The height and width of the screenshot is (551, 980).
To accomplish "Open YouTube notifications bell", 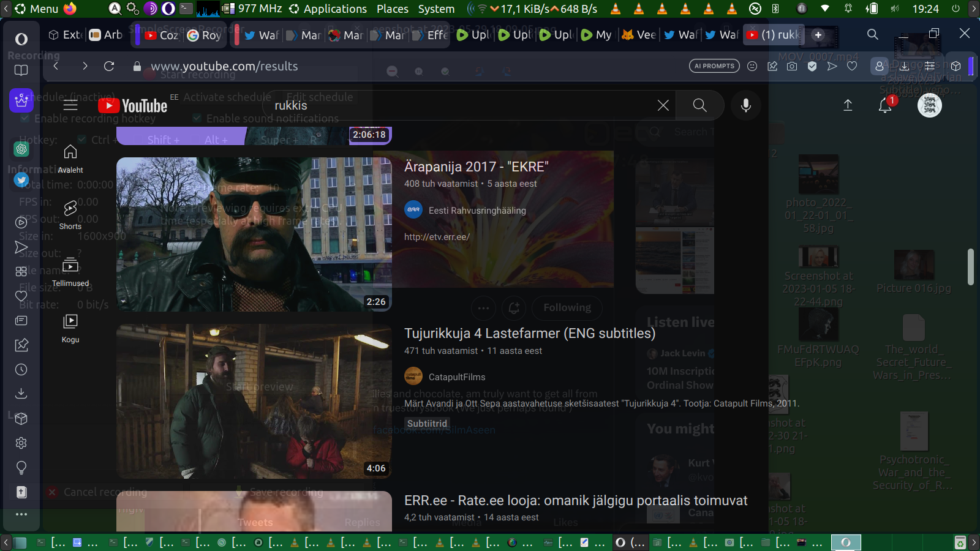I will pos(885,105).
